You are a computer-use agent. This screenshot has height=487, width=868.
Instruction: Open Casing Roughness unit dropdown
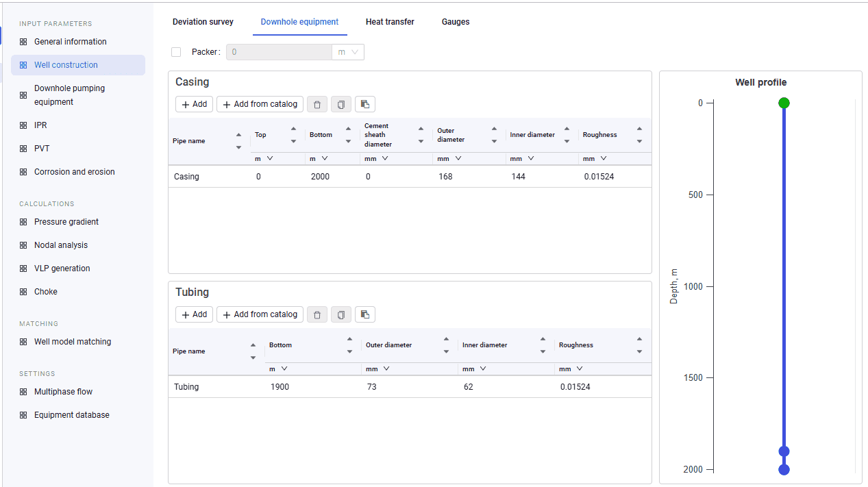click(595, 158)
